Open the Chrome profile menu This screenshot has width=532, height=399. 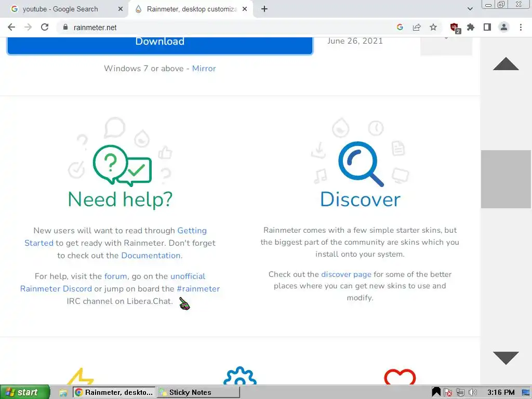pyautogui.click(x=504, y=27)
